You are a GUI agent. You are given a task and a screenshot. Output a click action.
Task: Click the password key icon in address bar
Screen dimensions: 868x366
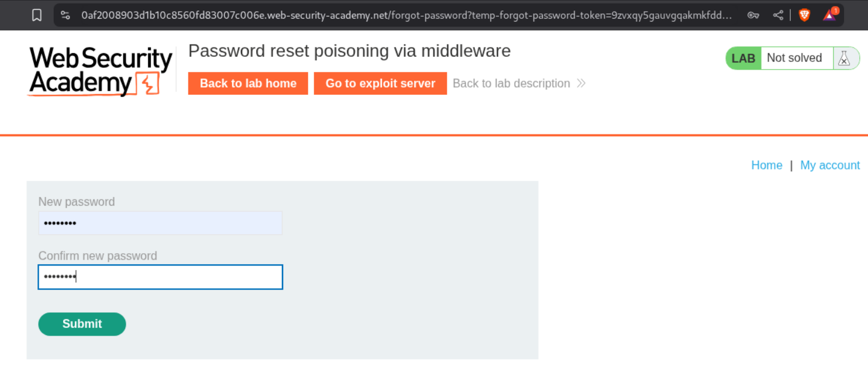753,15
